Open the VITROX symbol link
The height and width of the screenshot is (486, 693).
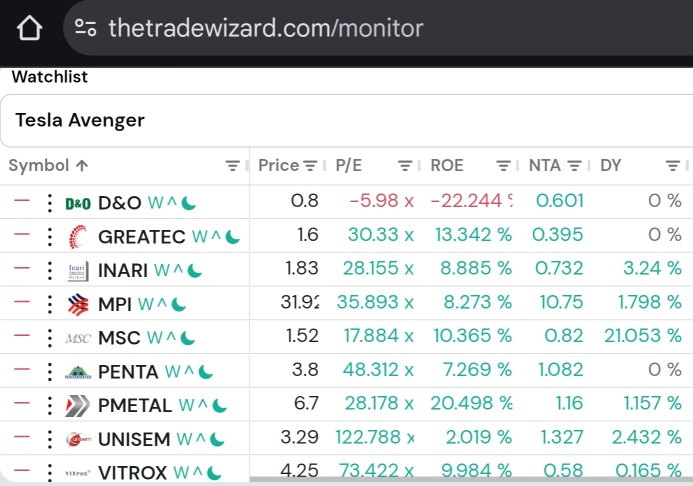(132, 473)
